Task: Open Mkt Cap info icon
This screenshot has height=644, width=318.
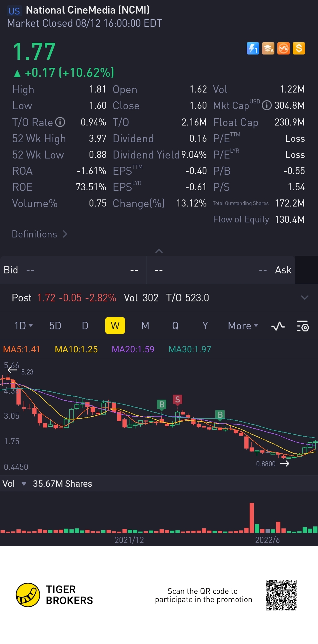Action: pyautogui.click(x=266, y=105)
